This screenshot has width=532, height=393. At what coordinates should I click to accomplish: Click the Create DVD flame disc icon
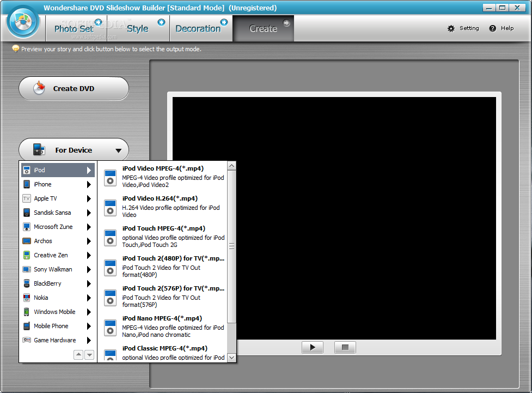click(39, 88)
